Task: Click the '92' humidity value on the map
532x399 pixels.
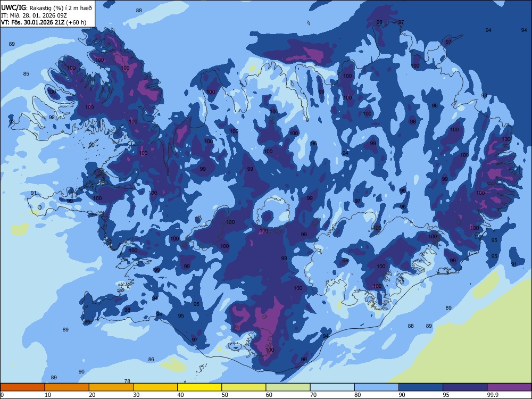Action: (52, 117)
